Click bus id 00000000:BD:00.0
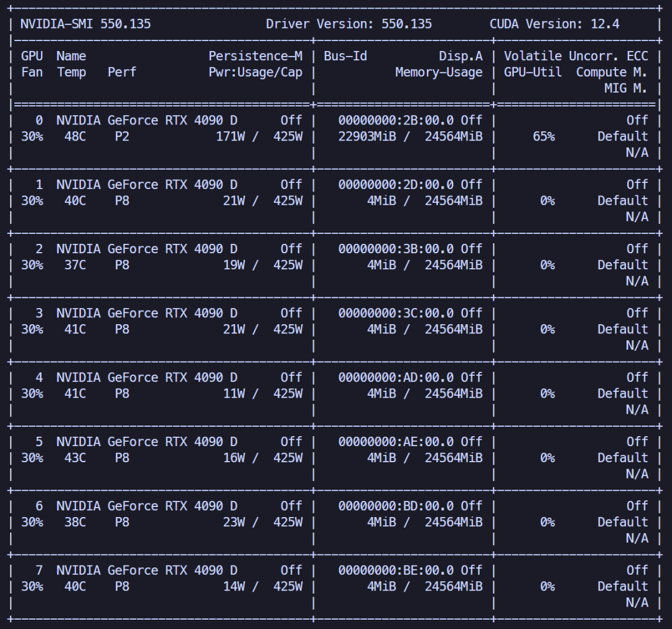 [396, 506]
